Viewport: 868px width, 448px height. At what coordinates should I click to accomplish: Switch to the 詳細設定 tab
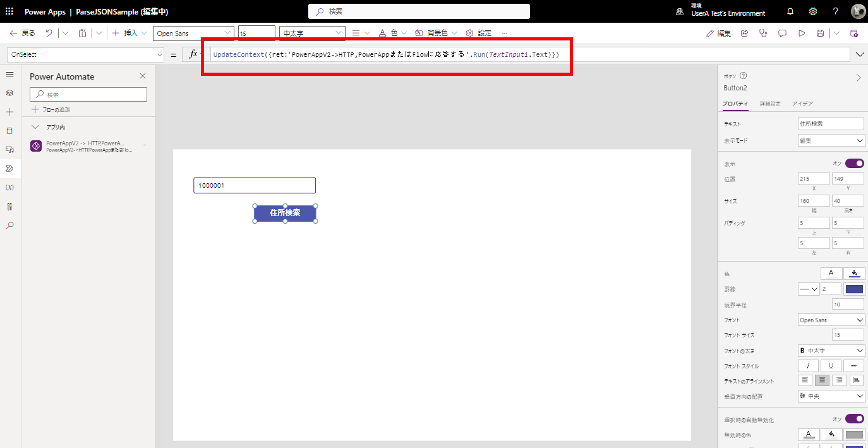[x=770, y=103]
